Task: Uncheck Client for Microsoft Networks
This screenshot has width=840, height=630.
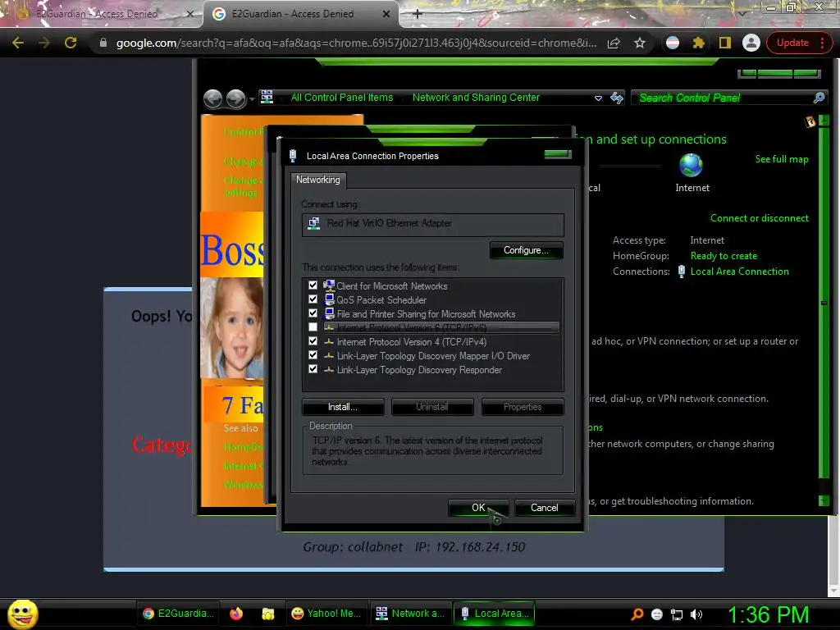Action: (313, 285)
